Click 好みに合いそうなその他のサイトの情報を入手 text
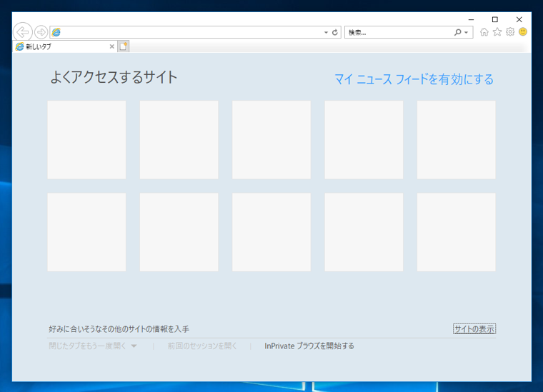543x392 pixels. pos(119,328)
